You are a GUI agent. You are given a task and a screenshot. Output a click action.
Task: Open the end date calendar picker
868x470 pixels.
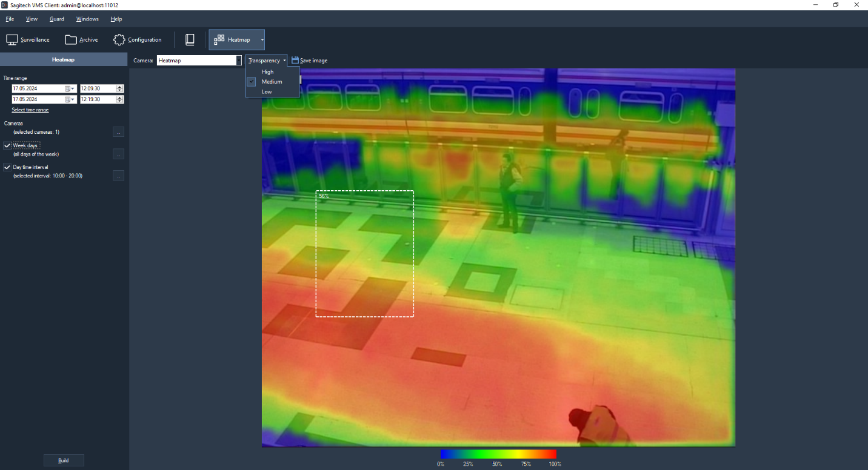(x=70, y=99)
